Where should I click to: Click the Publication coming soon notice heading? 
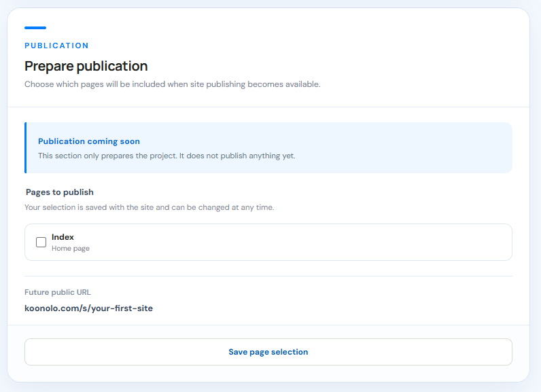[88, 141]
